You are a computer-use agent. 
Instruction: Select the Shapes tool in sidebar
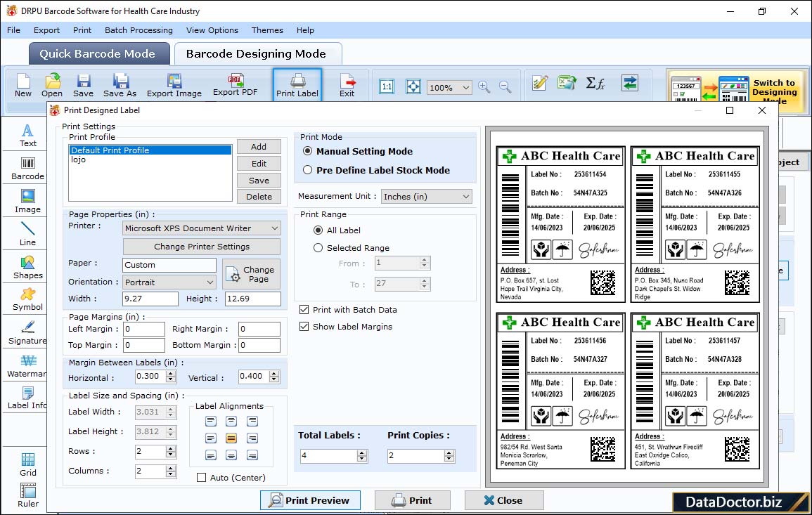tap(27, 268)
